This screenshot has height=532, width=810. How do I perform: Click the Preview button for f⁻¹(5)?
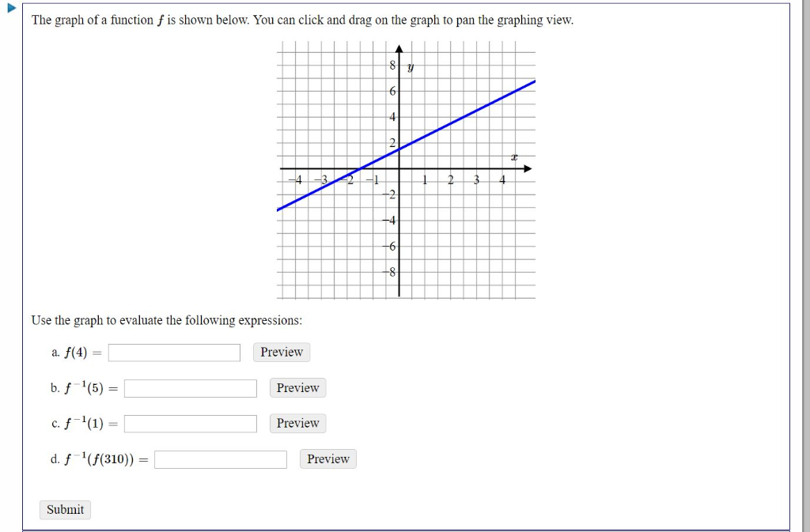297,387
